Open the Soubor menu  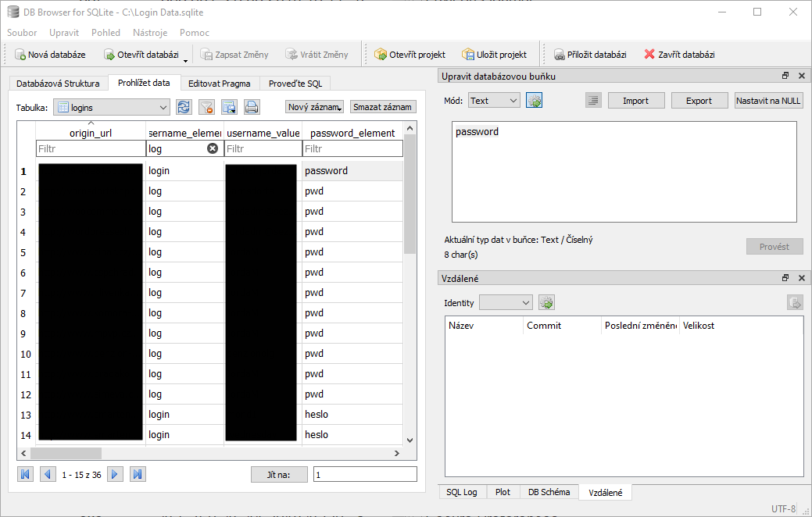pyautogui.click(x=22, y=33)
